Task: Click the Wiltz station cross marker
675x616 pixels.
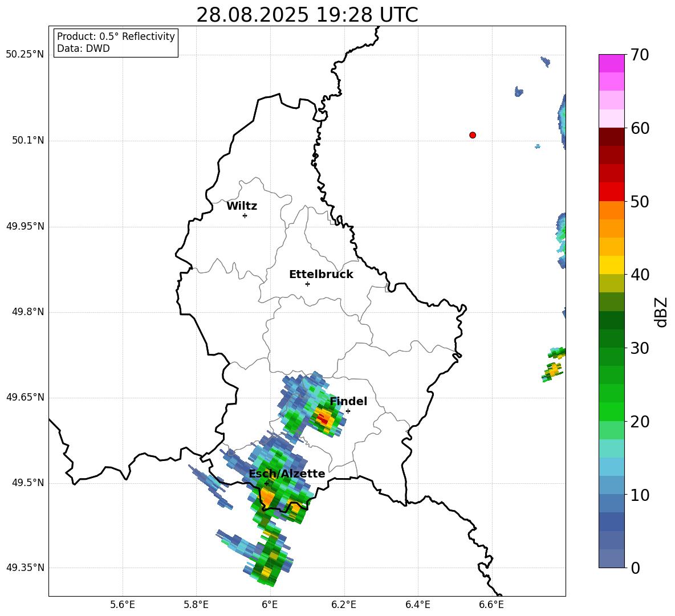Action: coord(245,215)
